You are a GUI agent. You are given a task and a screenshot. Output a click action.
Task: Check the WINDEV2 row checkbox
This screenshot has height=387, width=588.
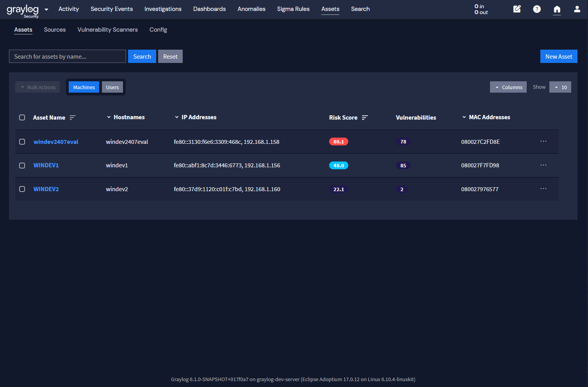click(22, 189)
